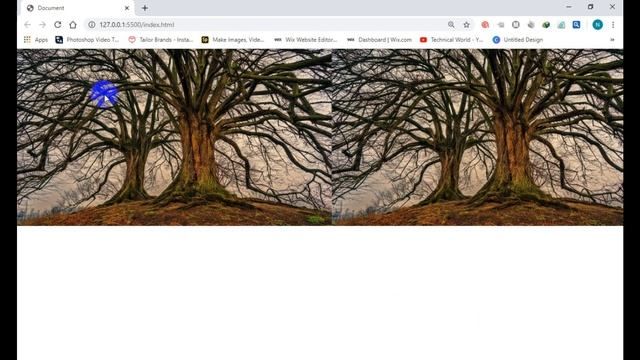Image resolution: width=640 pixels, height=360 pixels.
Task: Click the right-hand tree image
Action: click(478, 137)
